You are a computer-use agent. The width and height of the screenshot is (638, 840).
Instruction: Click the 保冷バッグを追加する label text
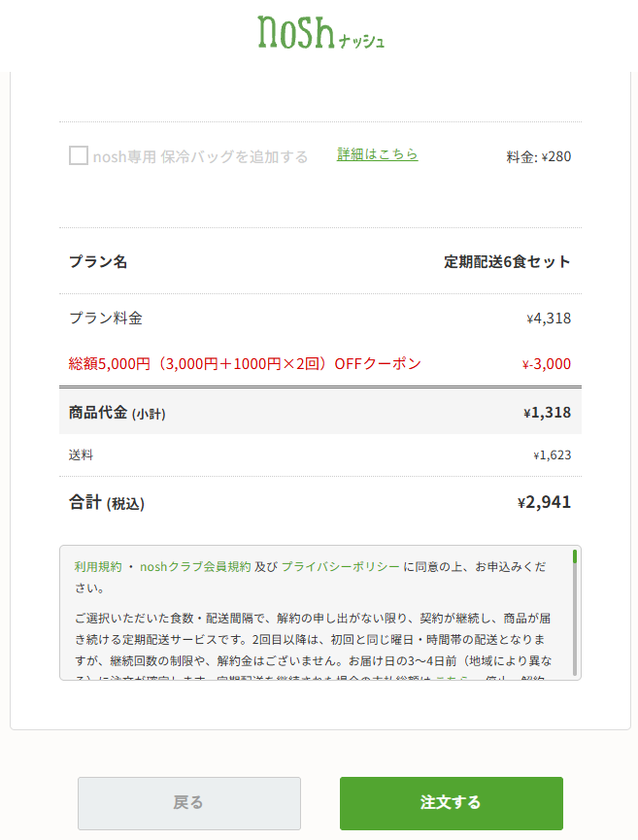234,156
